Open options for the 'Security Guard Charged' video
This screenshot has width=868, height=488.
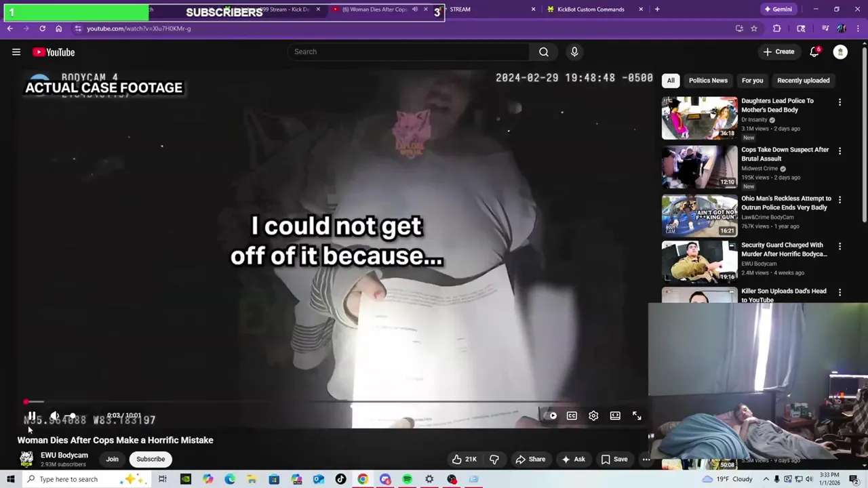click(x=840, y=247)
